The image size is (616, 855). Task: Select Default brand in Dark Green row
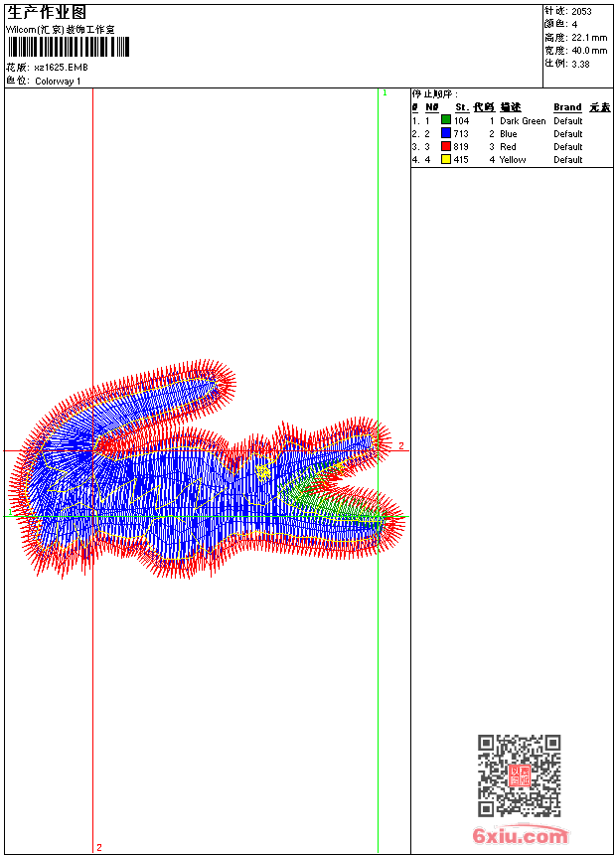(x=568, y=121)
